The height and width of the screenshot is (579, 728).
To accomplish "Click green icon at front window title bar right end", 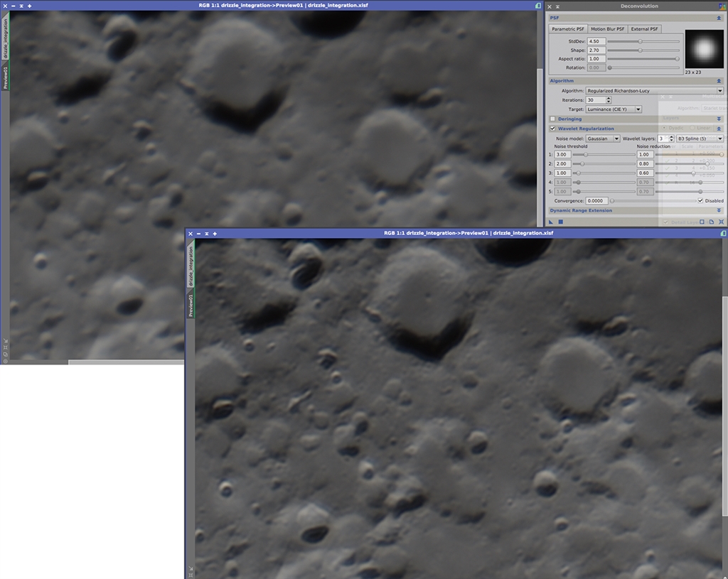I will pos(723,233).
